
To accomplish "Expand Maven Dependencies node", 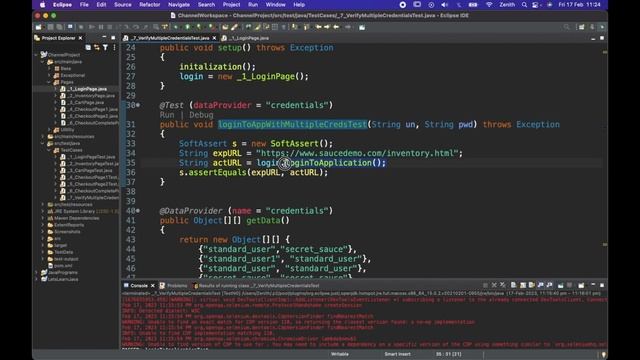I will click(43, 218).
